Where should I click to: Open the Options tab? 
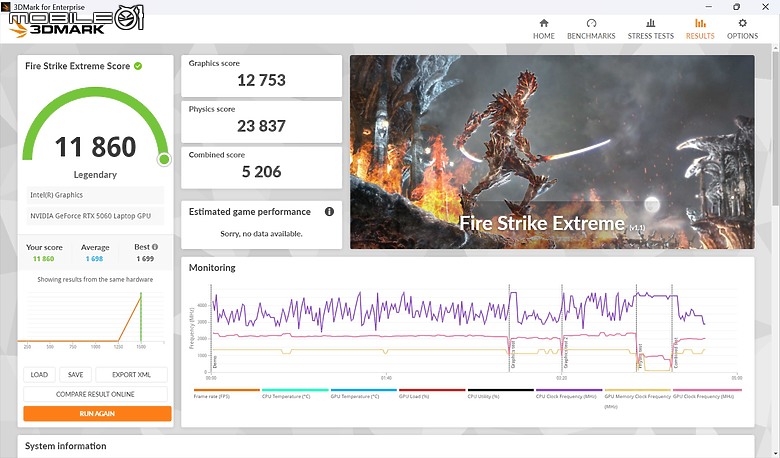point(742,29)
